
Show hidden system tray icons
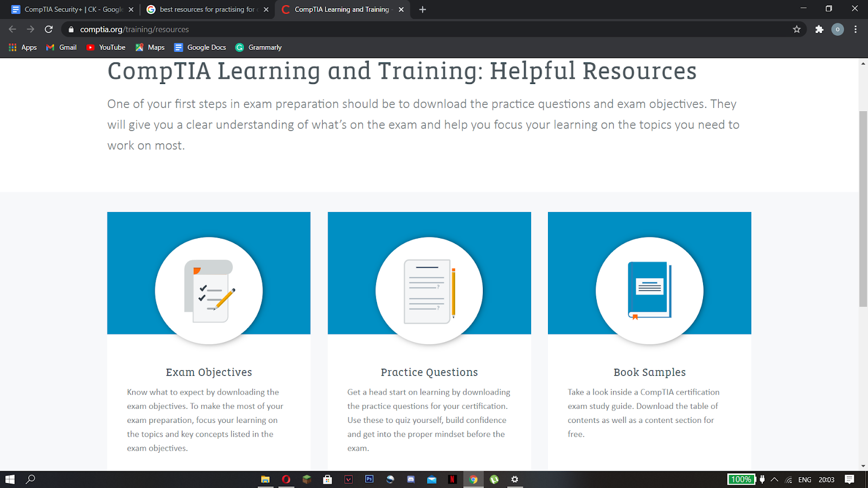point(775,479)
